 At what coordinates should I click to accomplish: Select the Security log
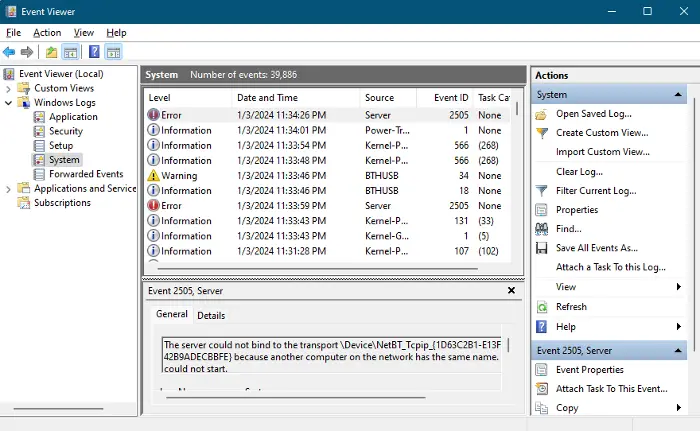(x=66, y=131)
